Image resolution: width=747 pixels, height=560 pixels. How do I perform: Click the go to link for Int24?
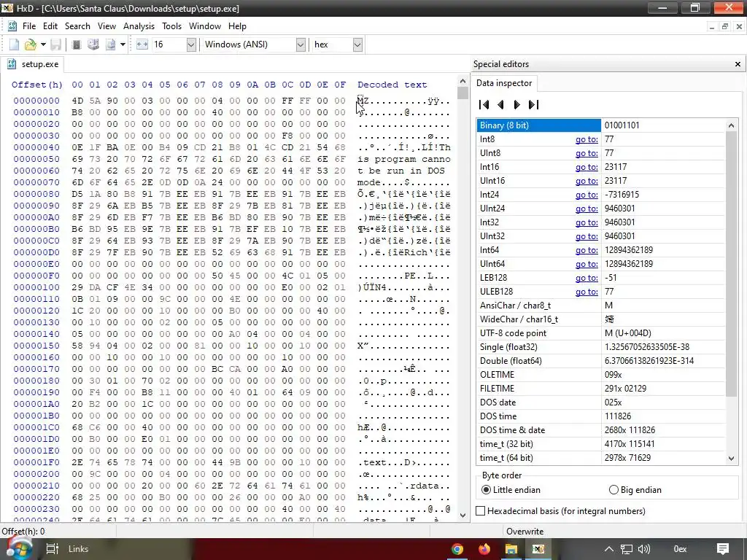point(587,195)
